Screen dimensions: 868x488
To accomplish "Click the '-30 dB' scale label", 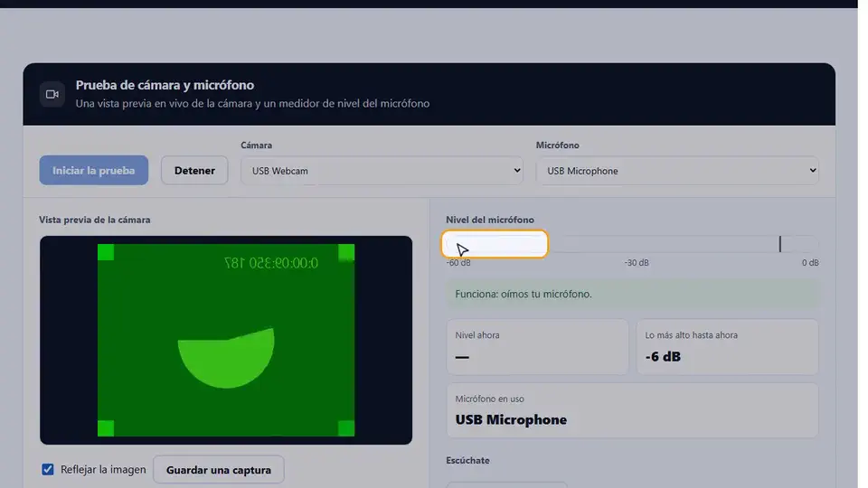I will click(x=637, y=263).
